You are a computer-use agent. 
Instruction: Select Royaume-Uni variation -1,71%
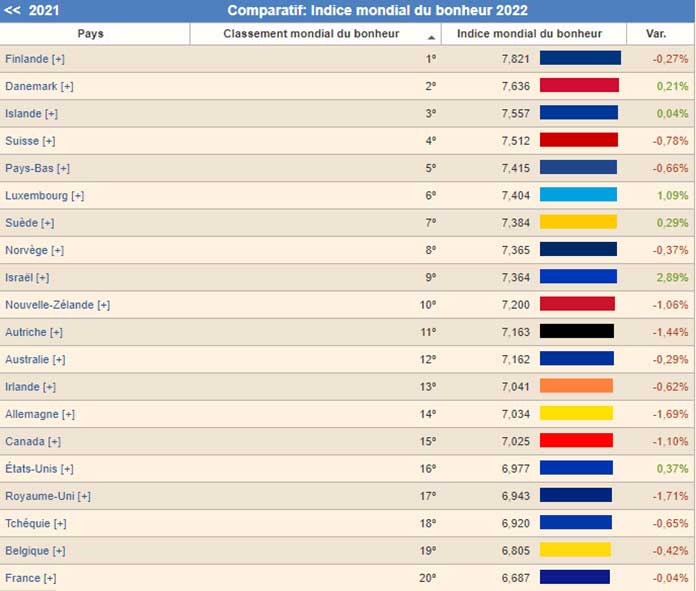click(x=670, y=496)
